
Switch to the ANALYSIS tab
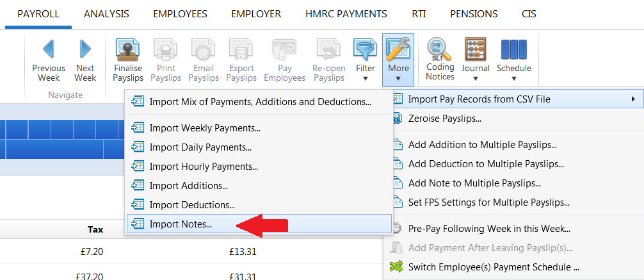[106, 14]
